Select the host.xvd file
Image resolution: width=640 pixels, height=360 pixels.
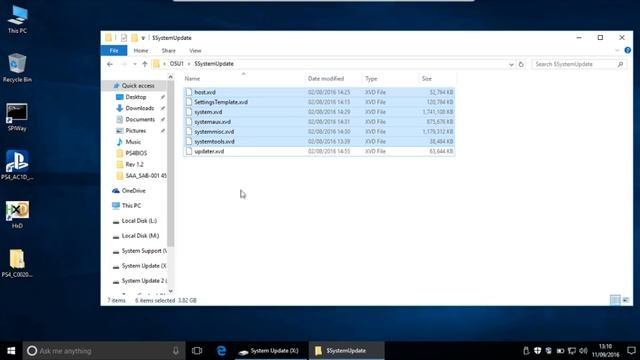pos(319,92)
